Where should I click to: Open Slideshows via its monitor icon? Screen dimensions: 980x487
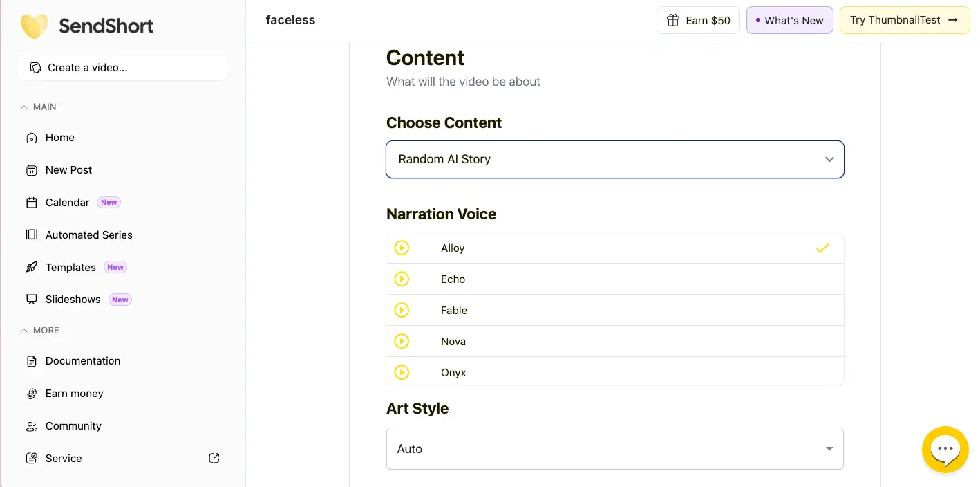[x=31, y=299]
